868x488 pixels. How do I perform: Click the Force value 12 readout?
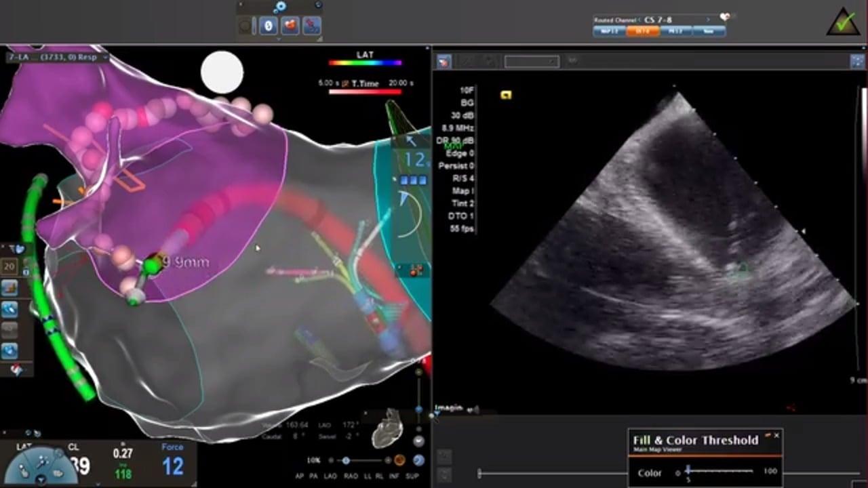point(173,466)
